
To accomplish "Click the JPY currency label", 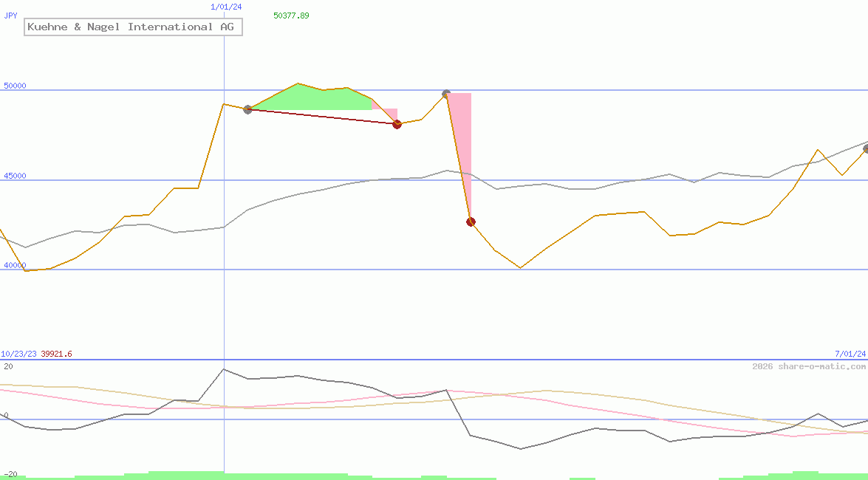I will [x=10, y=16].
